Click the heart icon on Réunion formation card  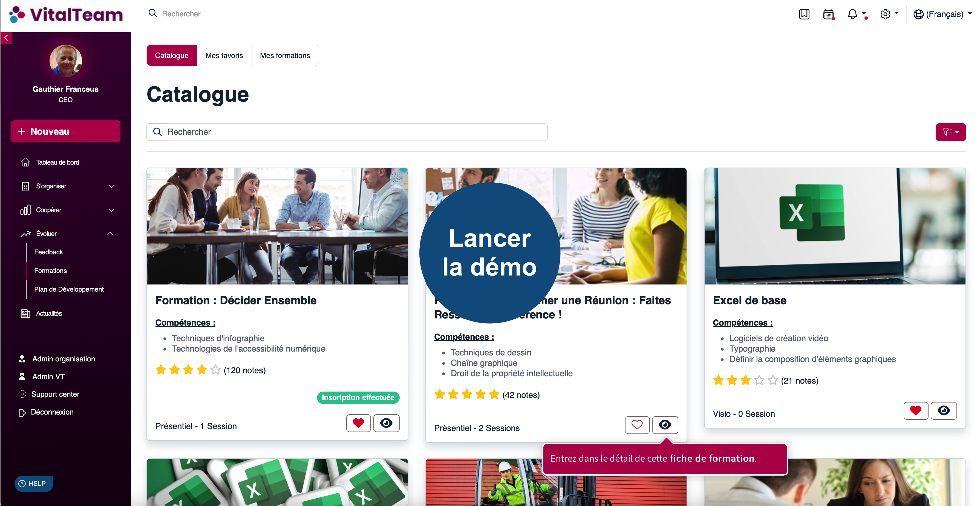[638, 425]
